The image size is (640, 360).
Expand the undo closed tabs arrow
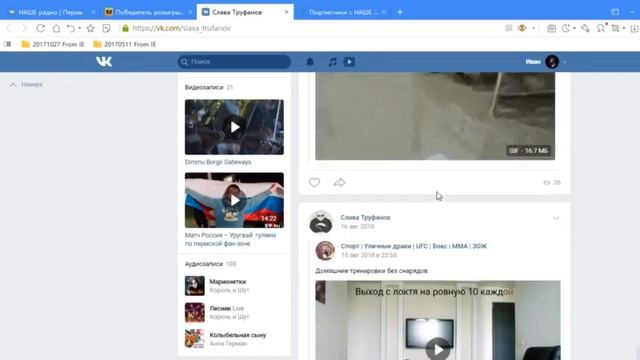tap(80, 28)
